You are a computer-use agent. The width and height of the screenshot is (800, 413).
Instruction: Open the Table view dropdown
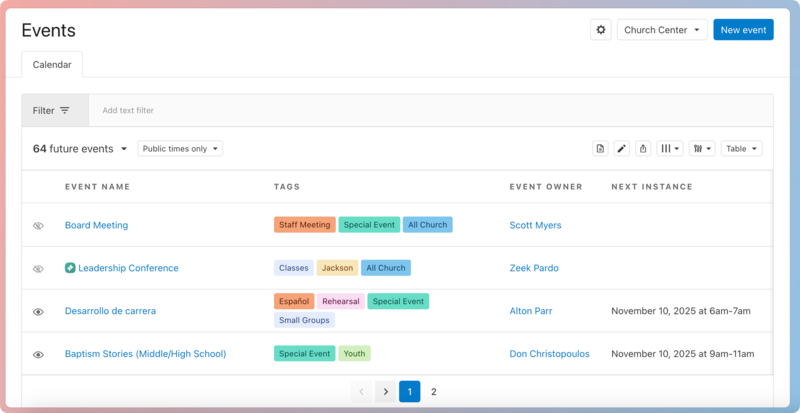coord(741,149)
